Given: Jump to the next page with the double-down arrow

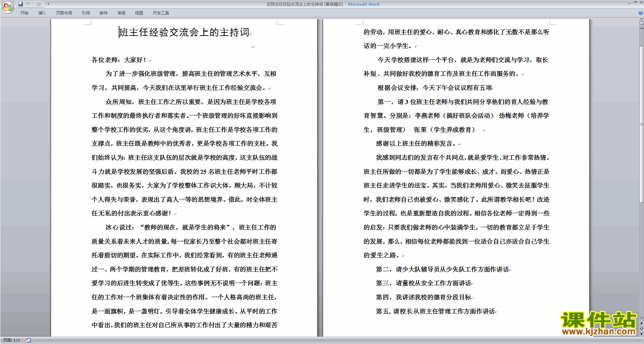Looking at the screenshot, I should 641,334.
